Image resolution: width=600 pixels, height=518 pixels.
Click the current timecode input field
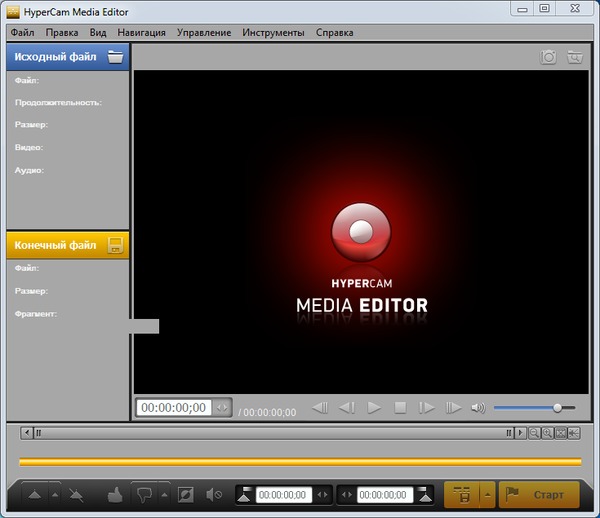(x=173, y=408)
